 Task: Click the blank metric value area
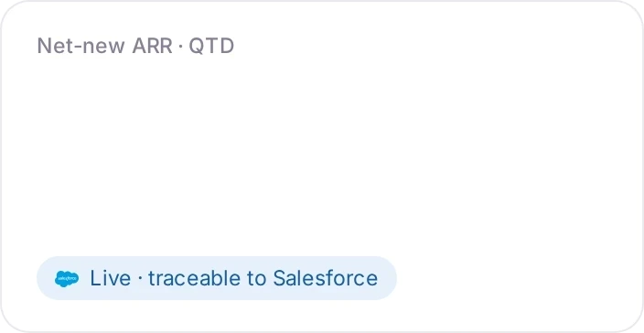[322, 156]
